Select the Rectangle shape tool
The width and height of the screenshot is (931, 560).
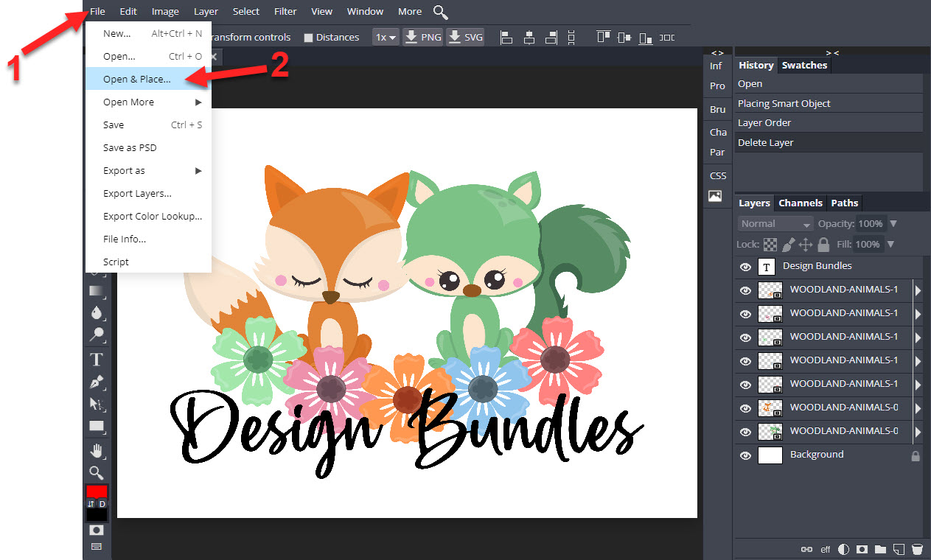97,426
